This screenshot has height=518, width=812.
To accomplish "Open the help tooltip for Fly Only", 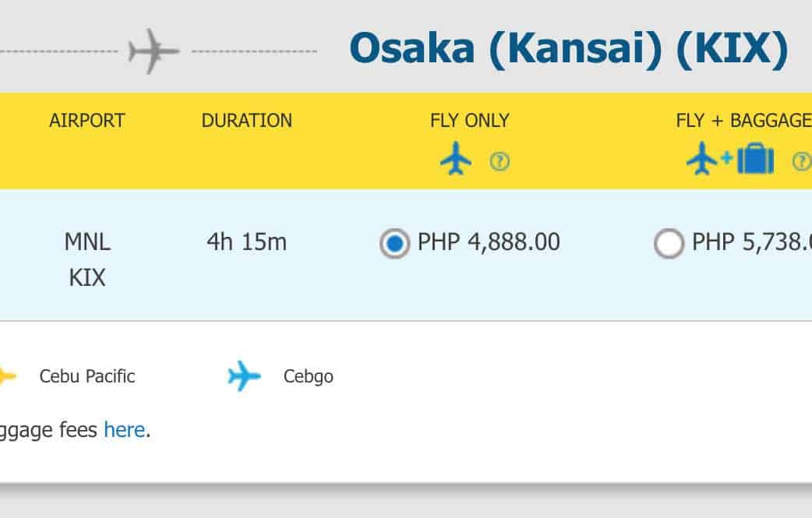I will coord(500,162).
